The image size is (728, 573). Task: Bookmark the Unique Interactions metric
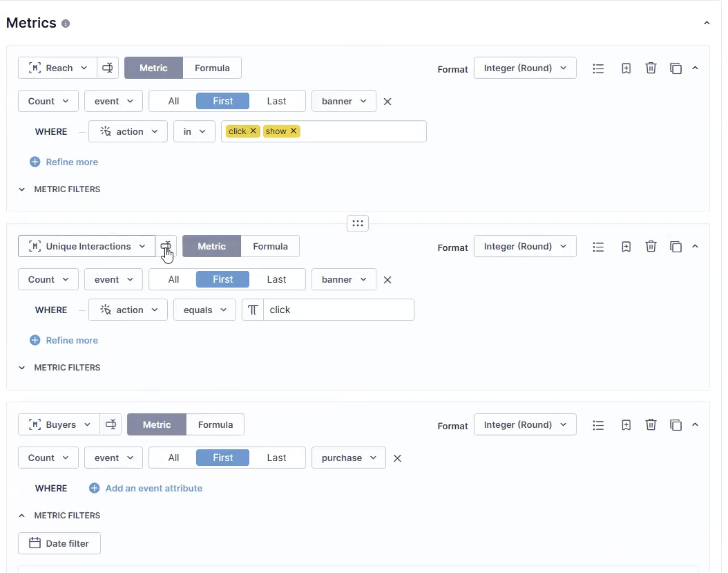(x=626, y=247)
